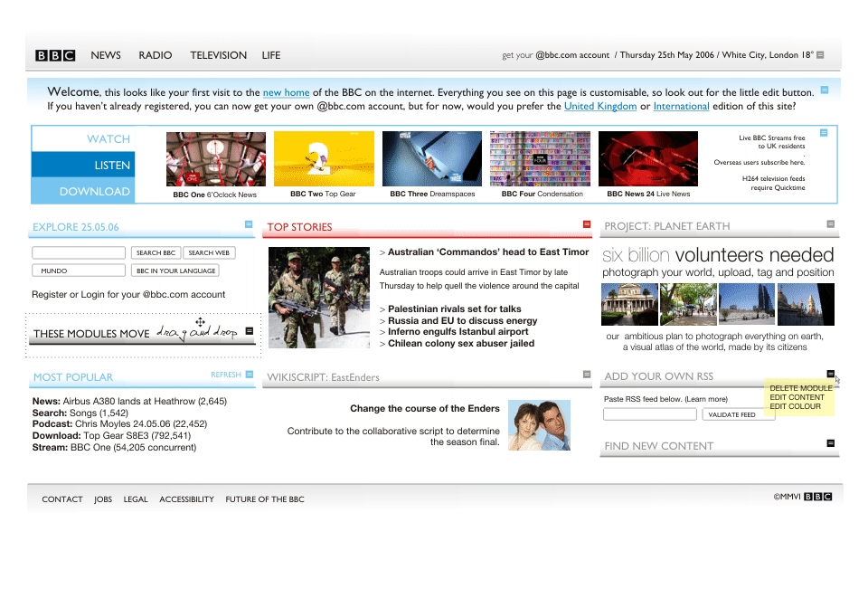Open the Find New Content edit icon
The image size is (868, 608).
coord(830,443)
